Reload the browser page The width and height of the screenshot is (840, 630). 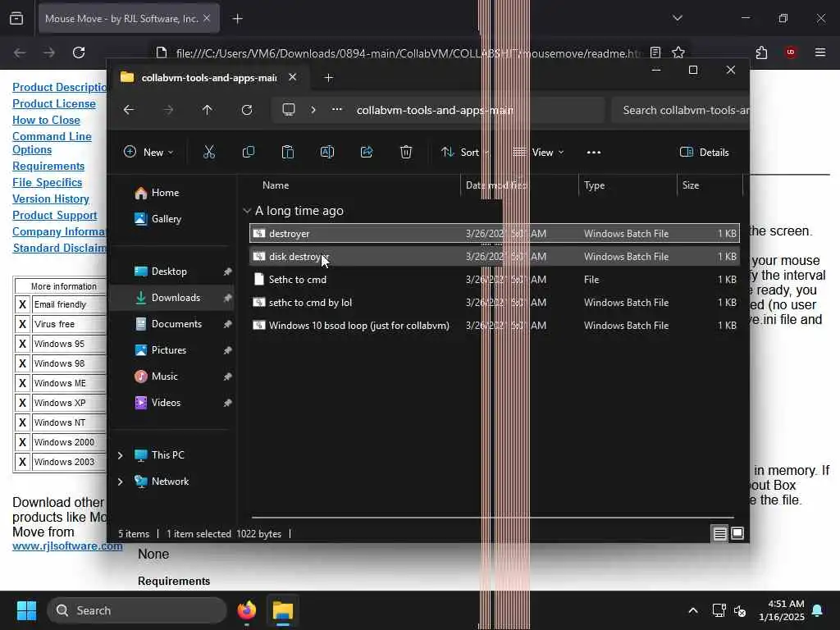point(79,52)
